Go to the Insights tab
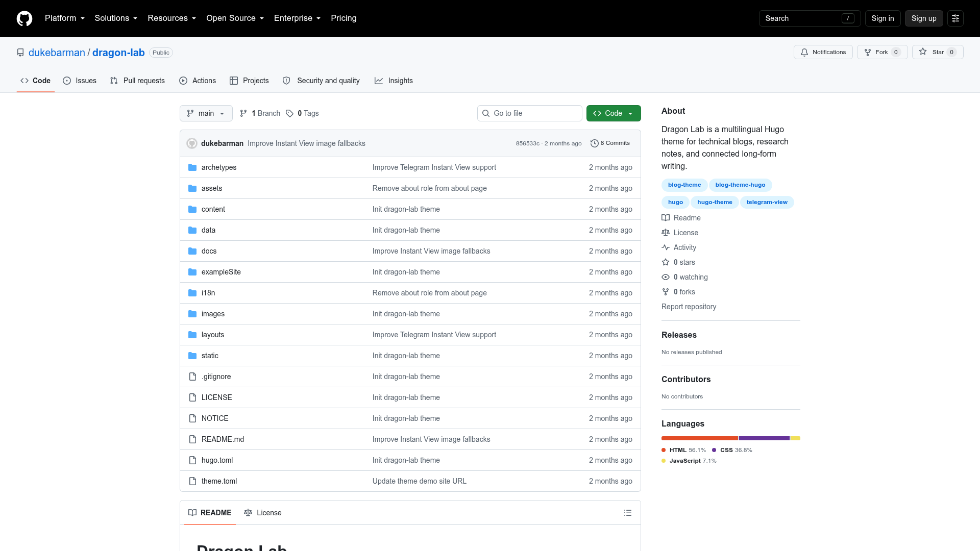 click(x=394, y=81)
